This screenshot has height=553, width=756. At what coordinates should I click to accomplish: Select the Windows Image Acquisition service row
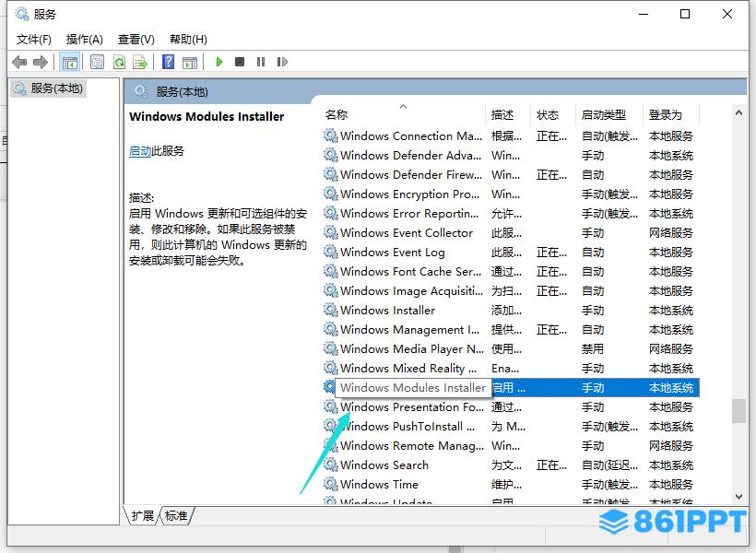pos(510,290)
